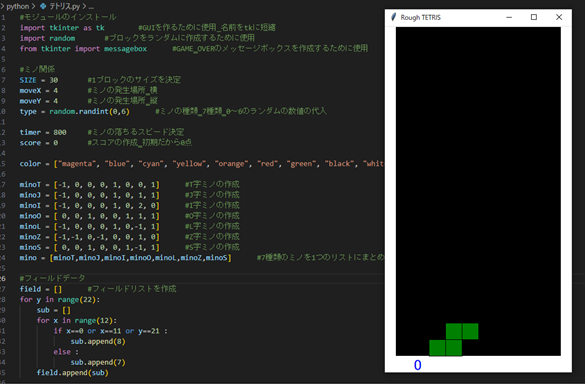Click the Rough TETRIS title text
Screen dimensions: 585x385
coord(420,18)
